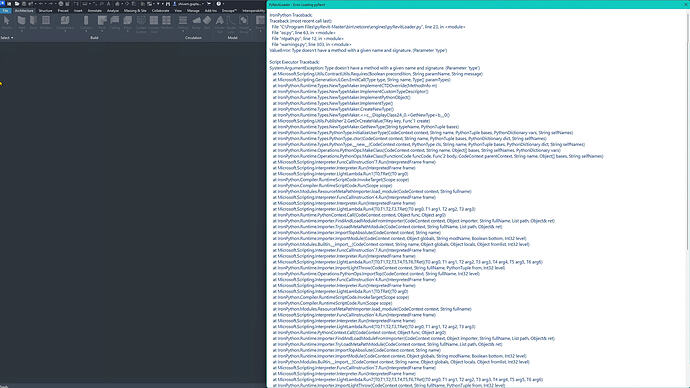The height and width of the screenshot is (388, 690).
Task: Select the Curtain System tool icon
Action: [x=141, y=20]
